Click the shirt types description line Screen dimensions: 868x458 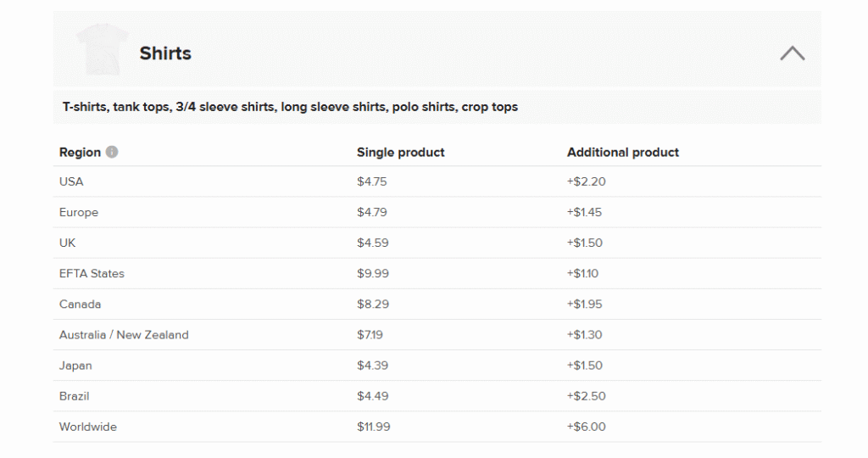(x=290, y=108)
